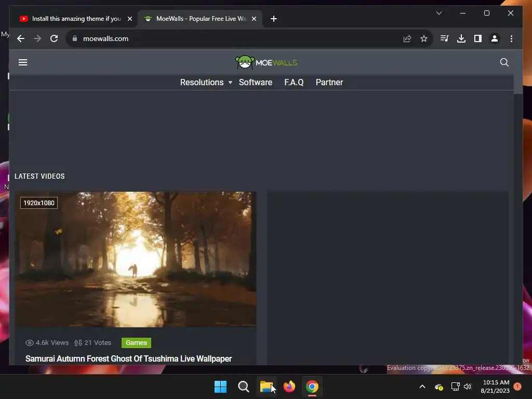This screenshot has width=532, height=399.
Task: Open the Software page
Action: [x=256, y=83]
